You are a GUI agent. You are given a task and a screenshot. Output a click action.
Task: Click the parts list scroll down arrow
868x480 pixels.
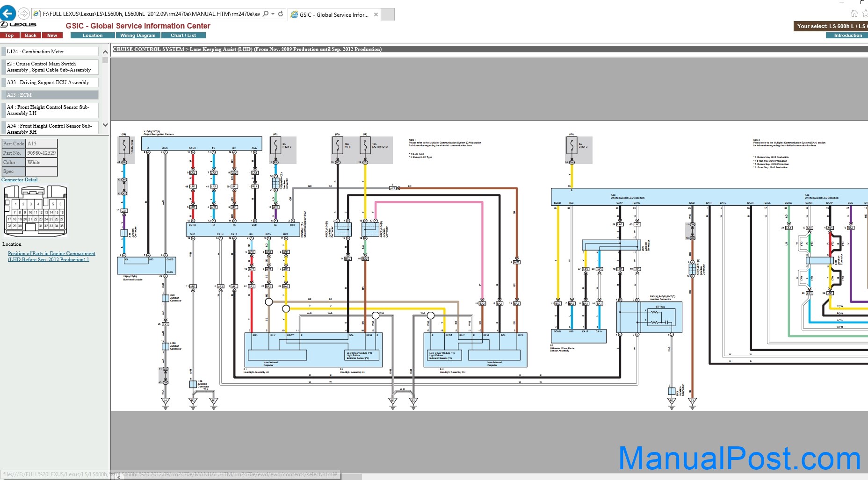pyautogui.click(x=105, y=125)
